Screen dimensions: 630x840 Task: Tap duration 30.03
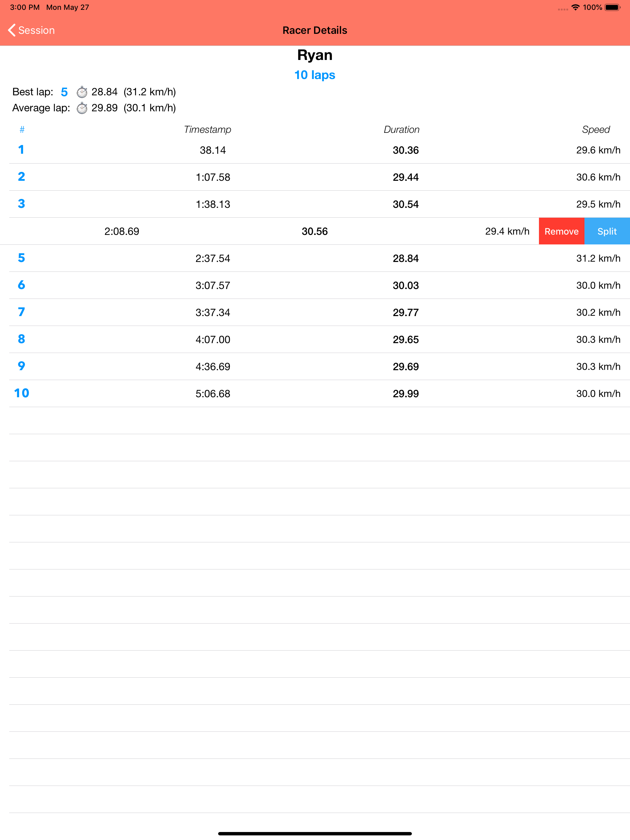coord(405,285)
